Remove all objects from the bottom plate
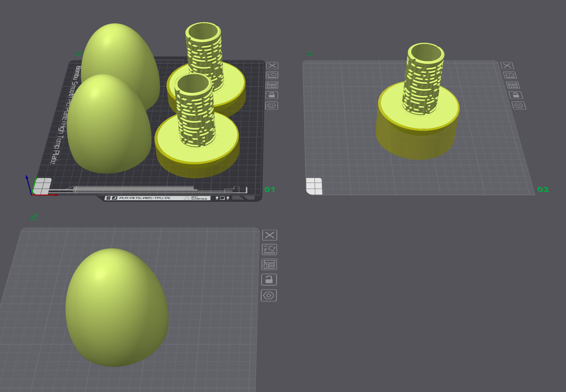Viewport: 566px width, 392px height. pos(270,235)
